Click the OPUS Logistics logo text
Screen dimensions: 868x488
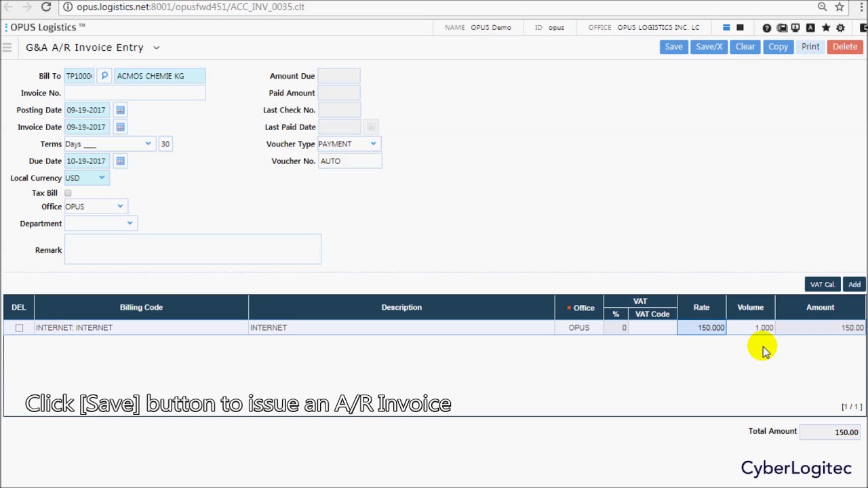tap(46, 27)
